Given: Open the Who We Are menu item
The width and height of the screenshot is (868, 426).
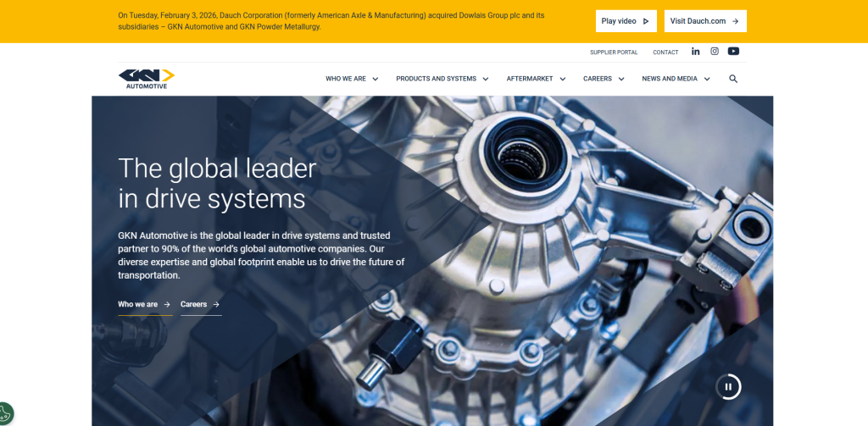Looking at the screenshot, I should (346, 79).
